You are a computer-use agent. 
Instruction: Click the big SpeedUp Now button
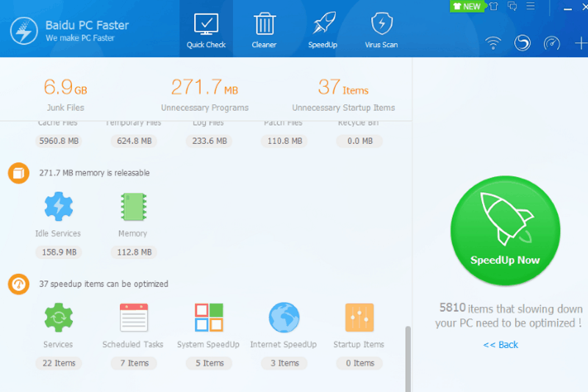point(505,231)
